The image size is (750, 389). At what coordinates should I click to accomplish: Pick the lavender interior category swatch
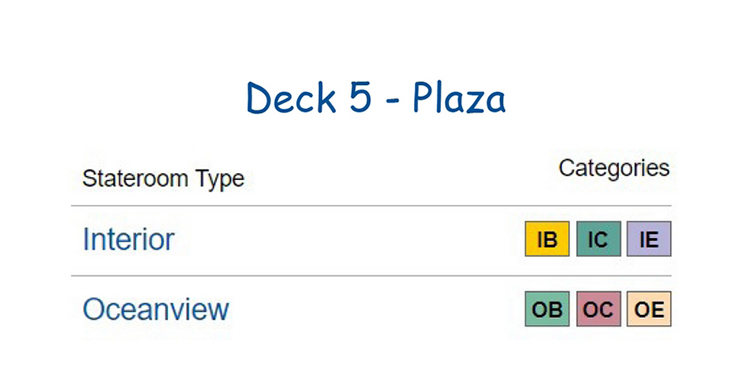click(649, 239)
